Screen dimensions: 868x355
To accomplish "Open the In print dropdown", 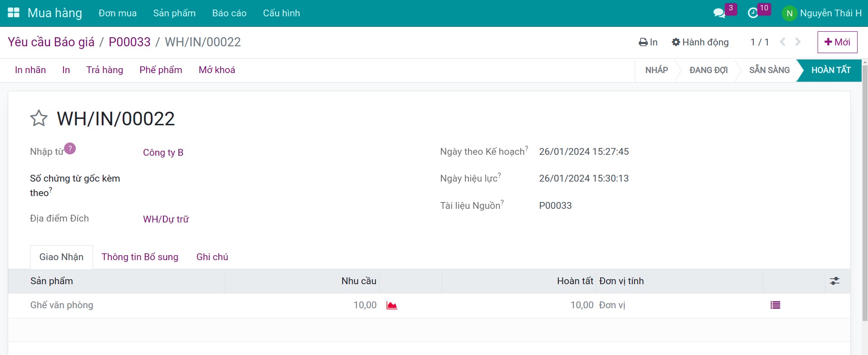I will (648, 42).
